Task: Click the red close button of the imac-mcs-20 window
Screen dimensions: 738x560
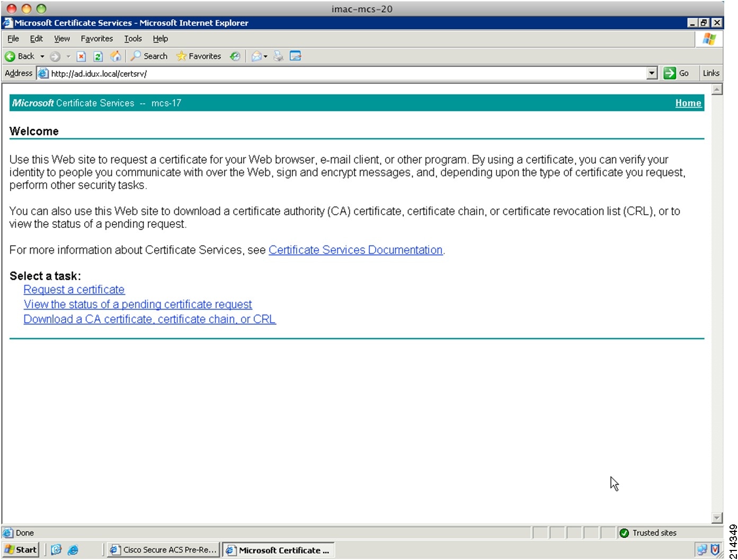Action: tap(12, 8)
